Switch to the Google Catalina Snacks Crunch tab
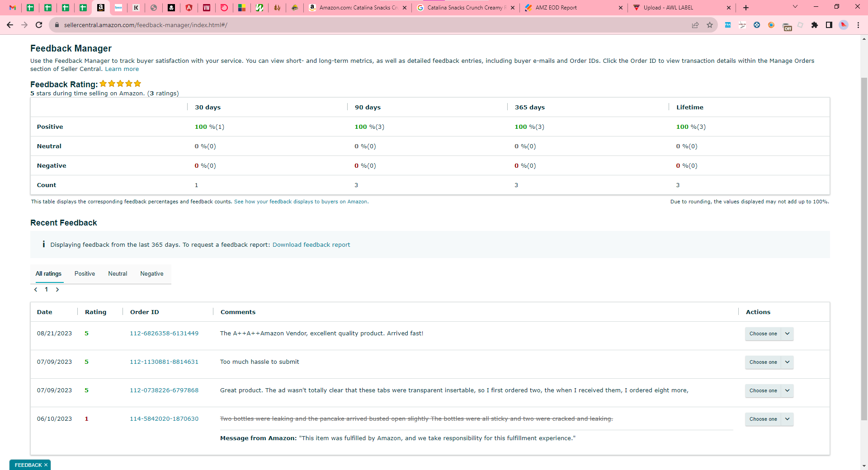Image resolution: width=868 pixels, height=470 pixels. pos(466,8)
